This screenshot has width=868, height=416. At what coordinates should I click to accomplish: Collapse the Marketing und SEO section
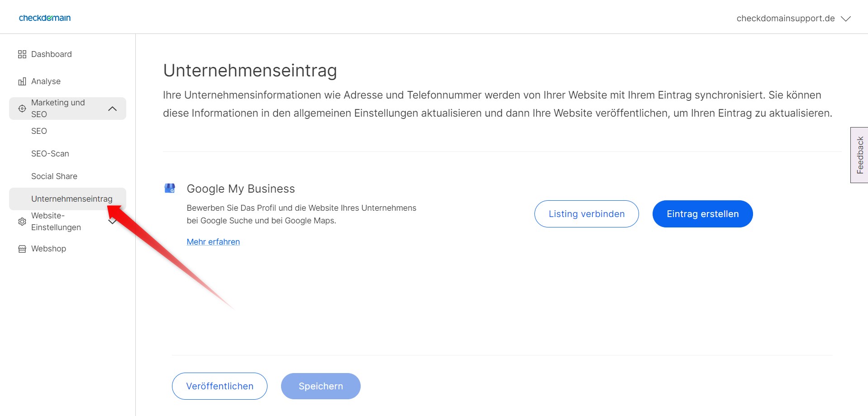point(113,109)
